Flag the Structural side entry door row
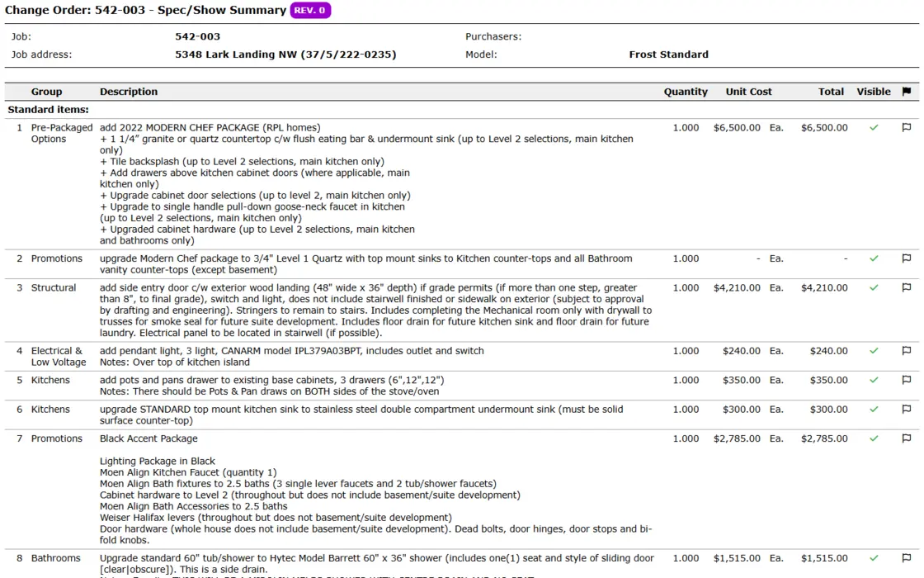The width and height of the screenshot is (924, 578). click(x=907, y=288)
